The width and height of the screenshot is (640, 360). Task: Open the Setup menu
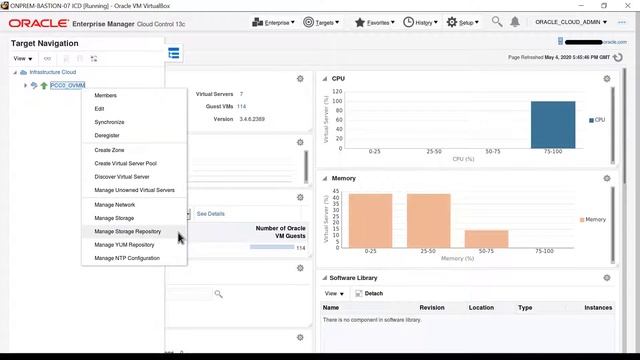pos(462,22)
